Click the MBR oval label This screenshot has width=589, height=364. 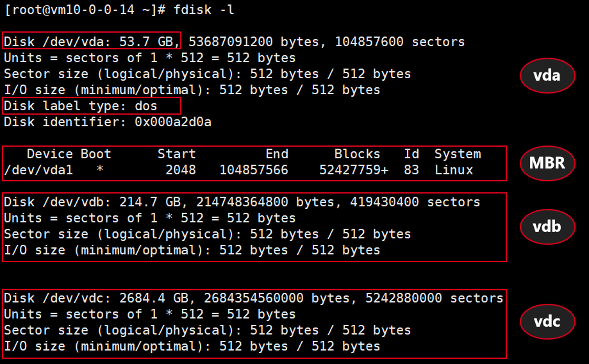tap(547, 163)
